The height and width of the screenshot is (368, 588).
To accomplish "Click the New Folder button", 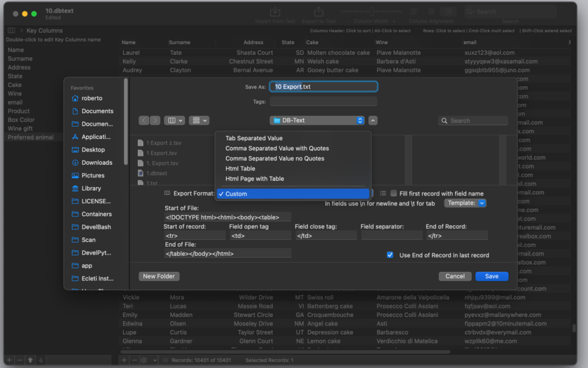I will click(159, 276).
